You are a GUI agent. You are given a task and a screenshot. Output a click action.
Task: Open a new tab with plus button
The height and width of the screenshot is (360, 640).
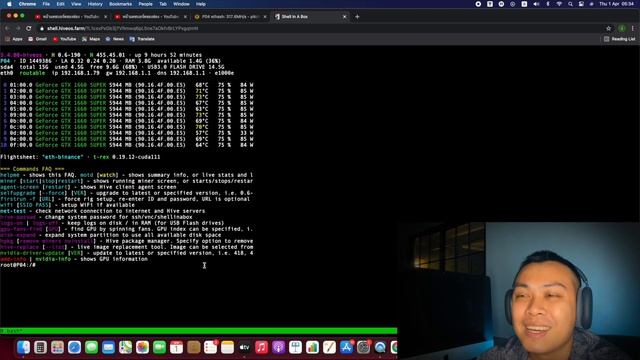click(x=357, y=17)
